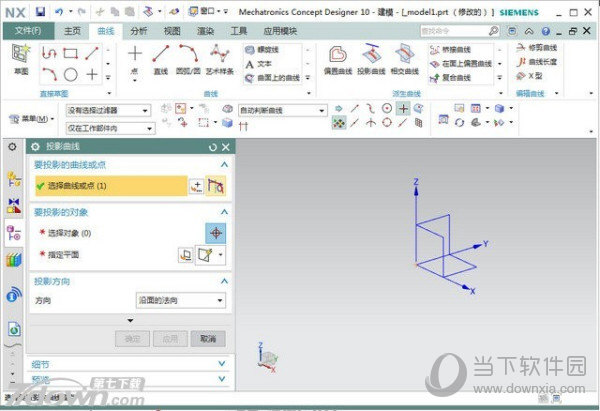Click the 取消 (Cancel) button
Image resolution: width=600 pixels, height=411 pixels.
(208, 338)
